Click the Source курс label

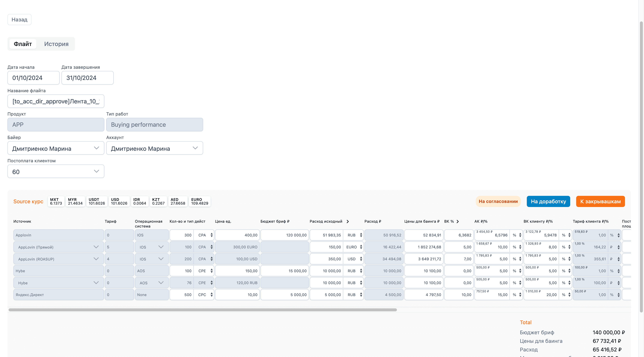click(x=28, y=201)
